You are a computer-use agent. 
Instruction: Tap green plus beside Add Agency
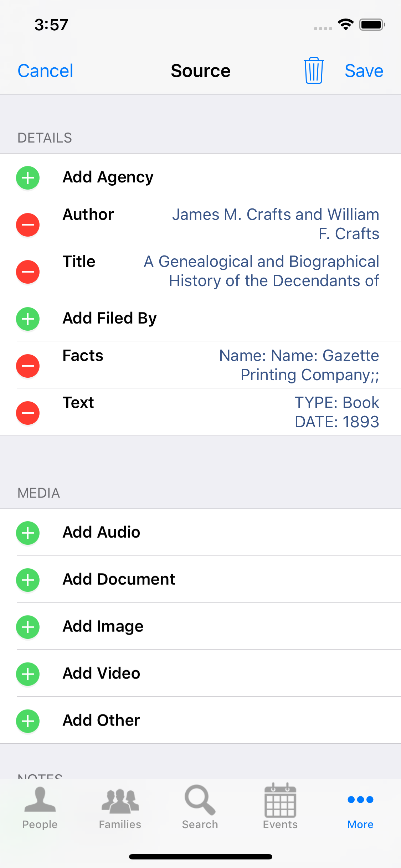pyautogui.click(x=28, y=177)
